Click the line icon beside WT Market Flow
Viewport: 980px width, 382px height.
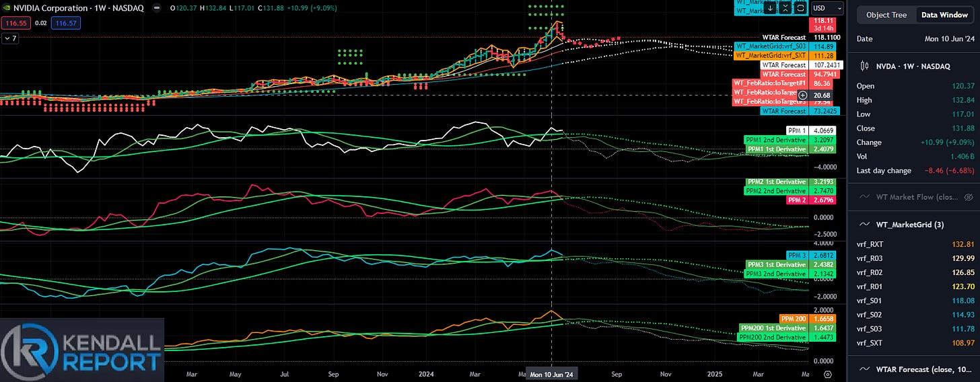864,196
